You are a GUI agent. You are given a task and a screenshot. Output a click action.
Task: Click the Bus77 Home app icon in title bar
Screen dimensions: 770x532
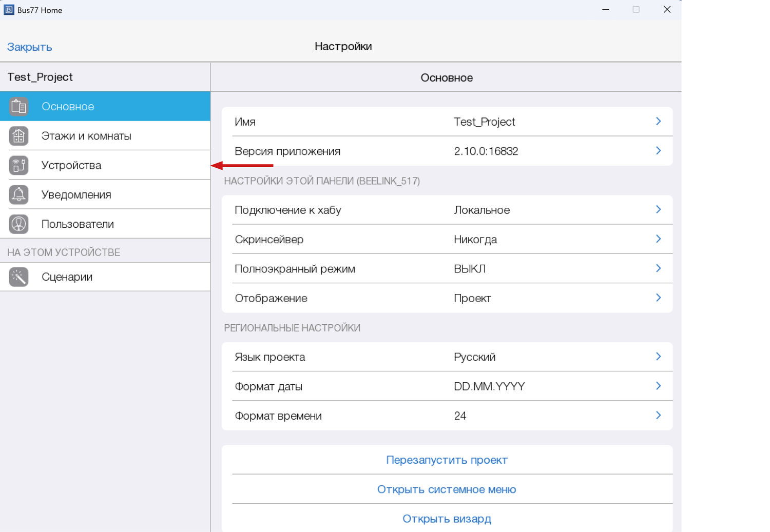click(9, 10)
